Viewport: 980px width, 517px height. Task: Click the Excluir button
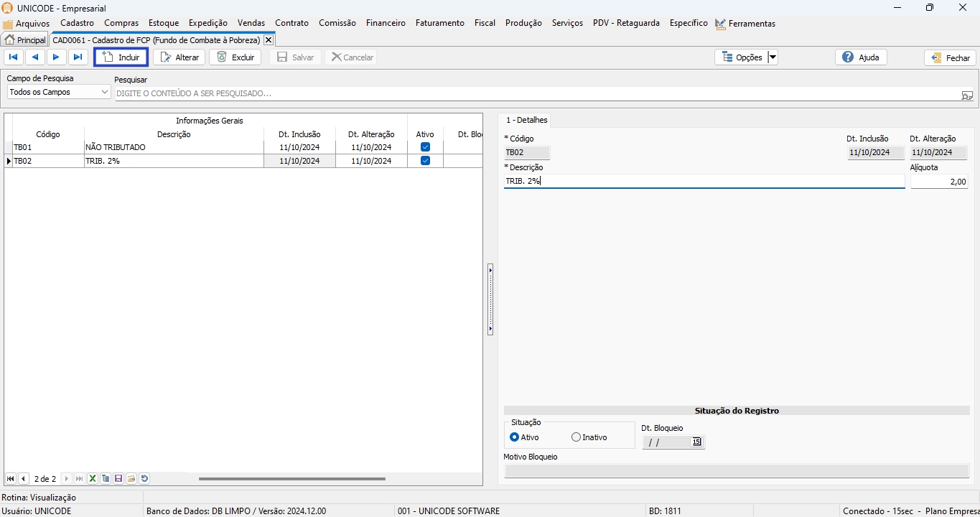(235, 57)
